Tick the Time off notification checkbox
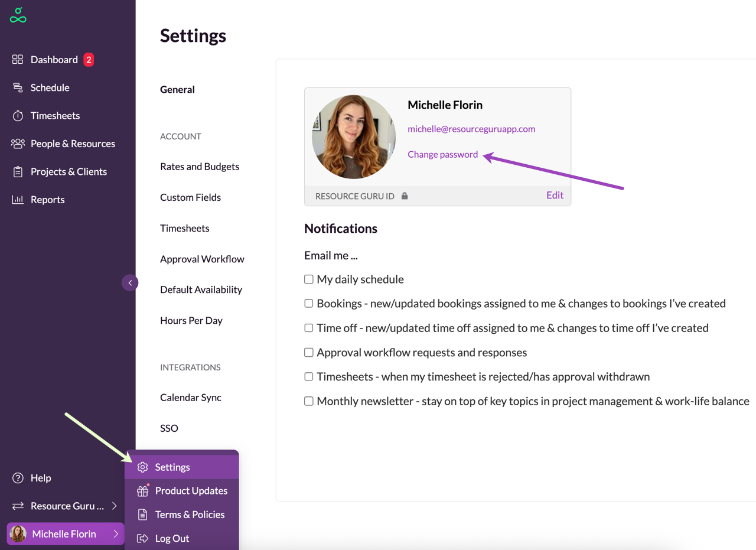 tap(308, 328)
